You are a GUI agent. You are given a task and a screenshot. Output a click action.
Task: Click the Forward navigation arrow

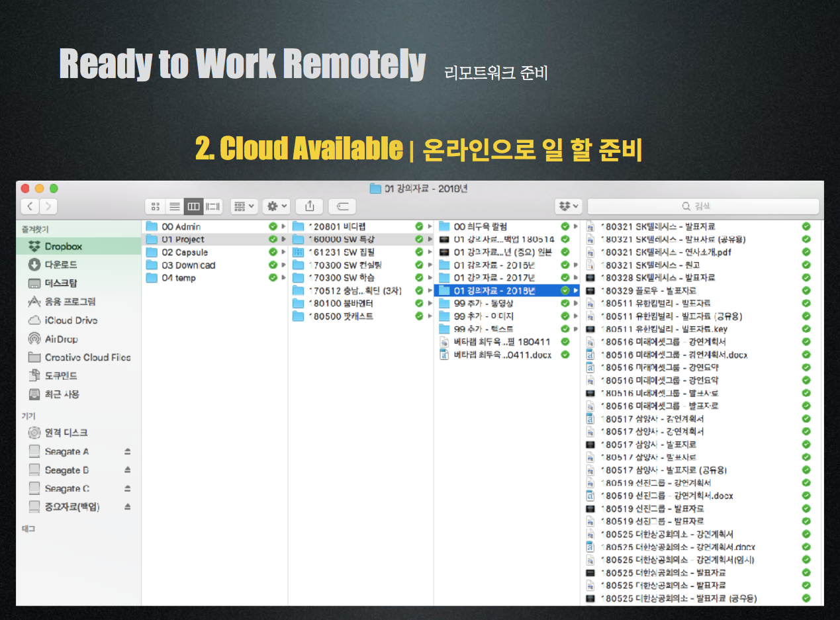tap(48, 206)
